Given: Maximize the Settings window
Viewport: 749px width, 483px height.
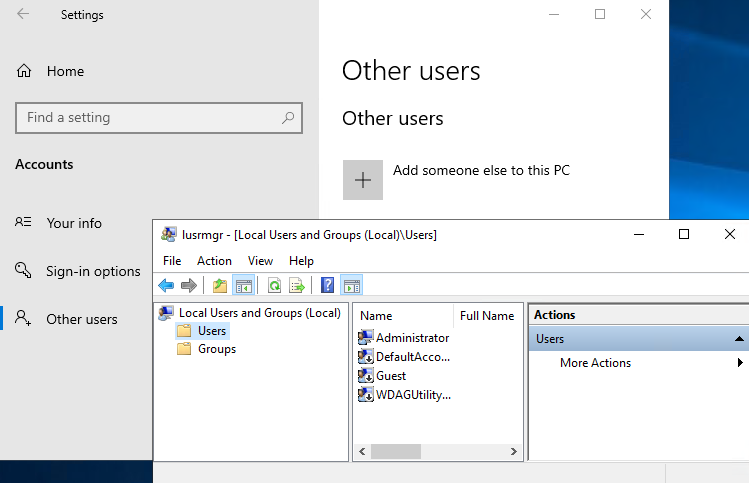Looking at the screenshot, I should point(600,14).
